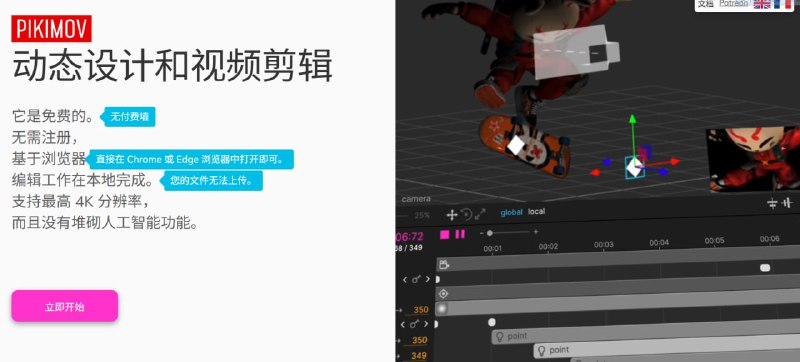Click the Chrome 或 Edge browser blue tag
Image resolution: width=800 pixels, height=362 pixels.
tap(189, 159)
